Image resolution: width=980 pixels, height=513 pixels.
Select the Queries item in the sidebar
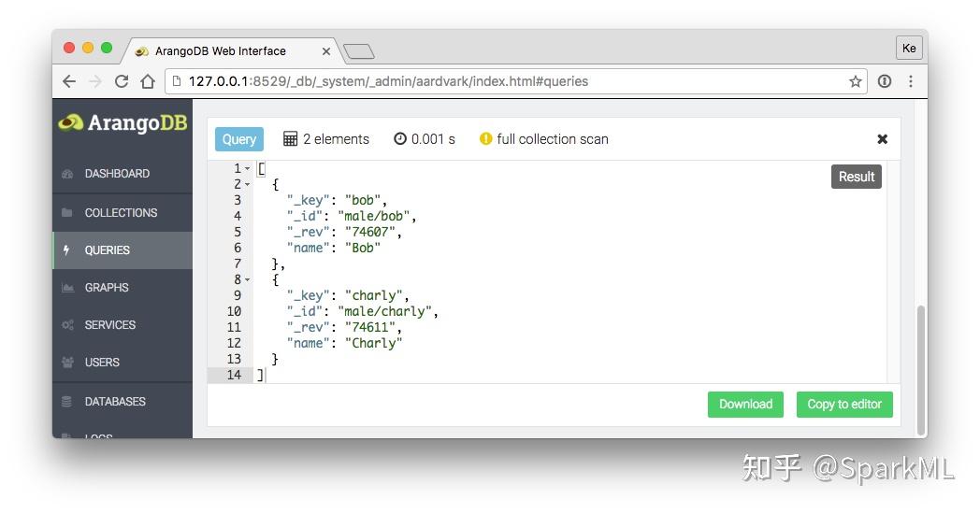107,250
